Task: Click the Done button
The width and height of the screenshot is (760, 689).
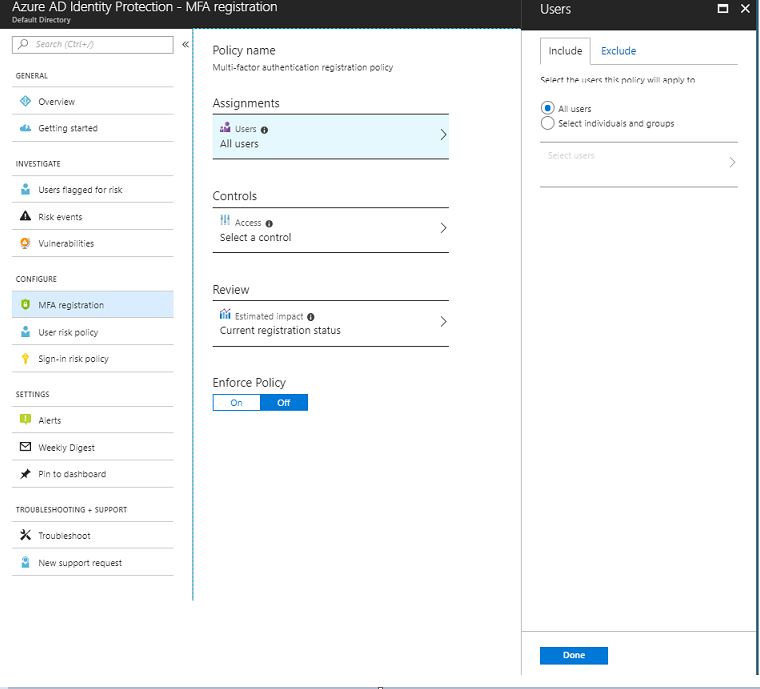Action: click(x=573, y=655)
